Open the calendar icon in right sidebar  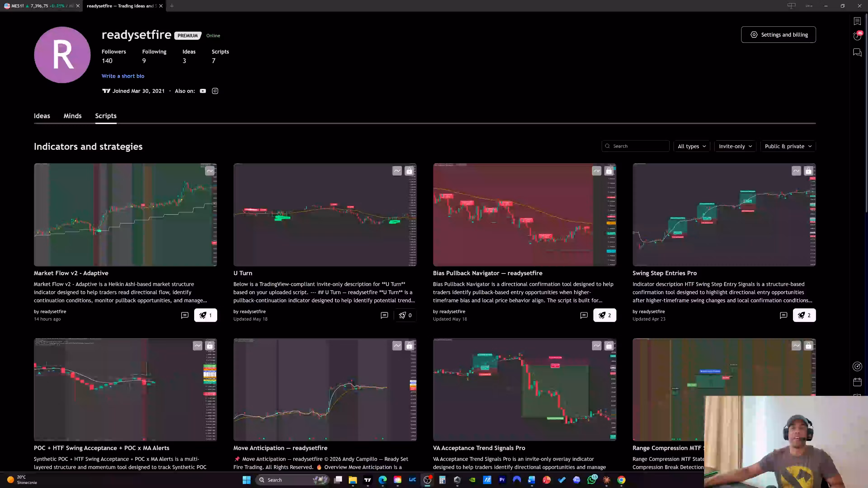click(857, 382)
